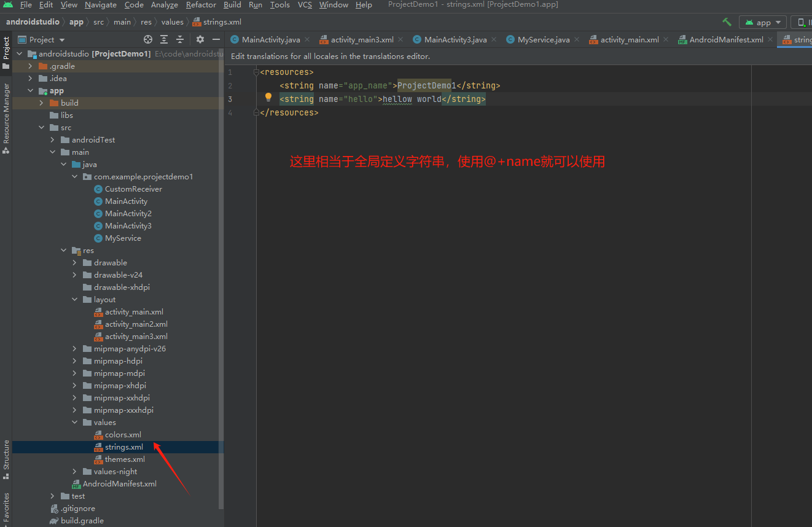Select strings.xml in project tree
This screenshot has height=527, width=812.
(x=124, y=447)
